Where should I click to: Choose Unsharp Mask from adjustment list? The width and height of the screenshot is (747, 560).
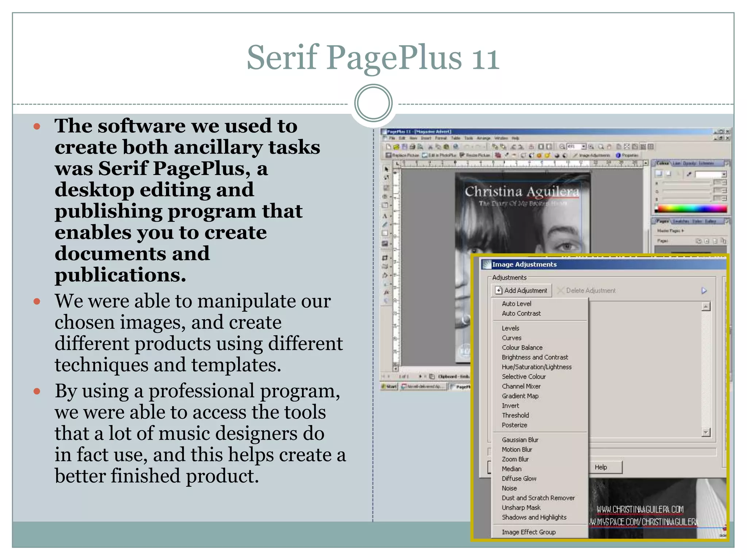[521, 508]
